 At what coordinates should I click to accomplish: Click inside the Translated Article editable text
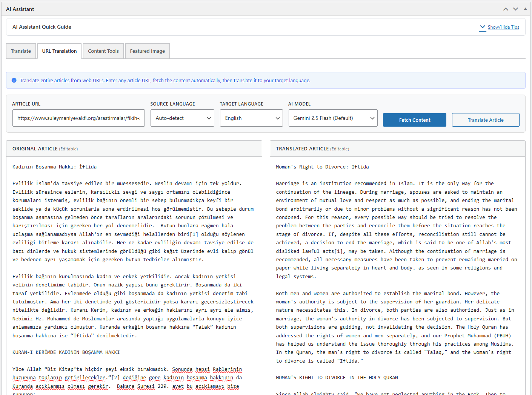398,276
